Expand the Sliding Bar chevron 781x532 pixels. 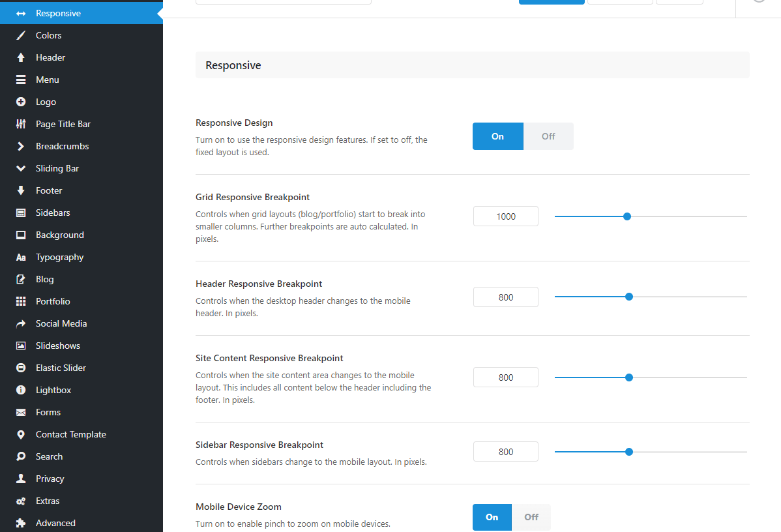click(21, 168)
